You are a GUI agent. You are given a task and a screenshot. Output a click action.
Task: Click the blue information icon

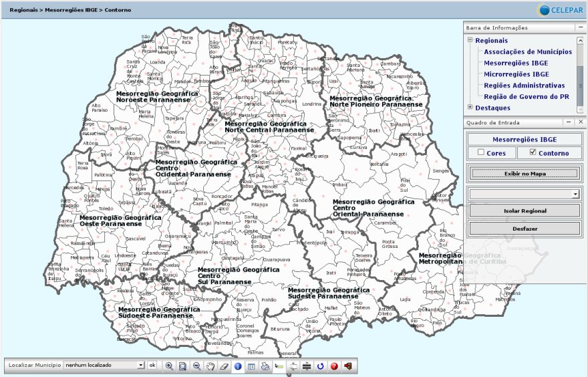pyautogui.click(x=238, y=366)
